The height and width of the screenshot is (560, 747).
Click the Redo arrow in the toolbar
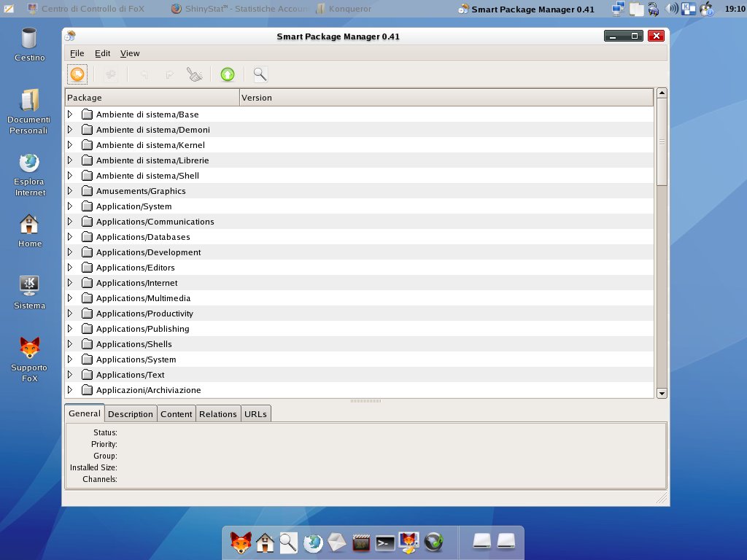pos(169,75)
